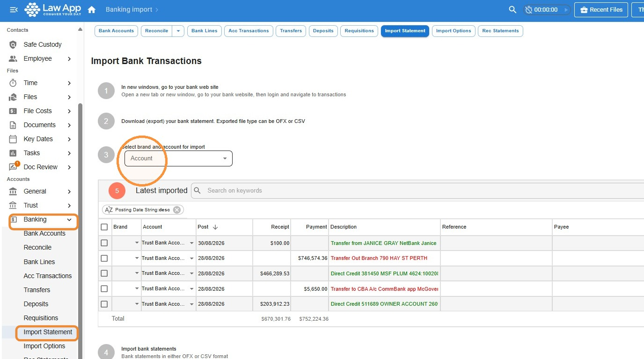Switch to the Bank Lines tab
The width and height of the screenshot is (644, 359).
(205, 31)
